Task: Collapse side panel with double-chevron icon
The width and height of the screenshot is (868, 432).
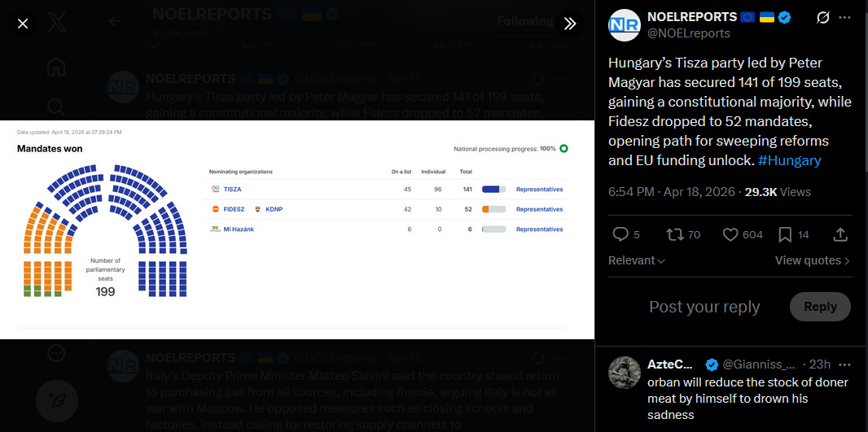Action: 570,24
